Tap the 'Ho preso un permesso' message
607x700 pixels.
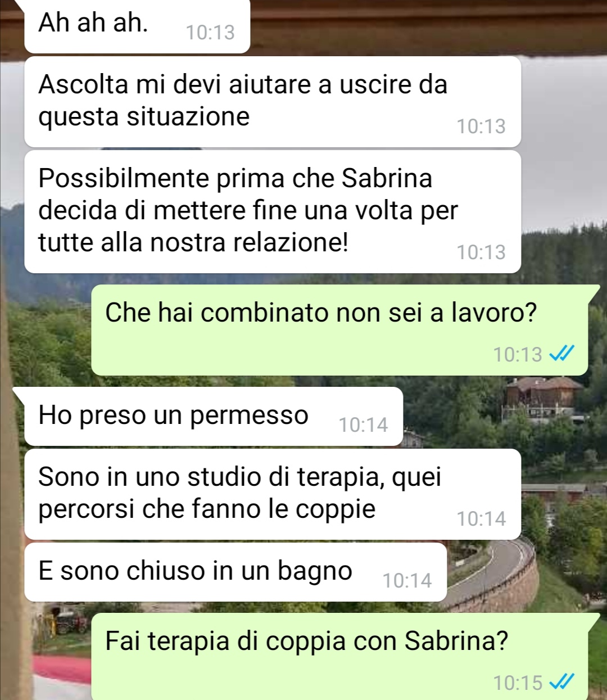pos(214,416)
